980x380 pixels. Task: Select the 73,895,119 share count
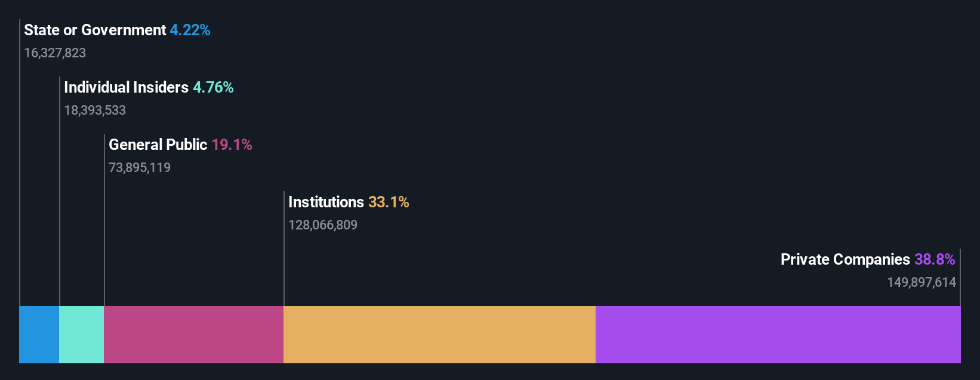point(140,167)
